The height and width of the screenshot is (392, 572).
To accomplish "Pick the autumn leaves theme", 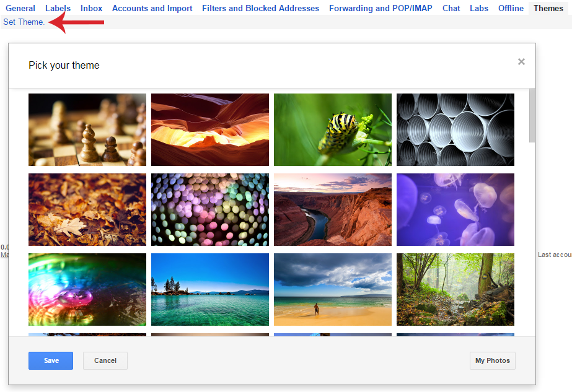I will click(87, 209).
